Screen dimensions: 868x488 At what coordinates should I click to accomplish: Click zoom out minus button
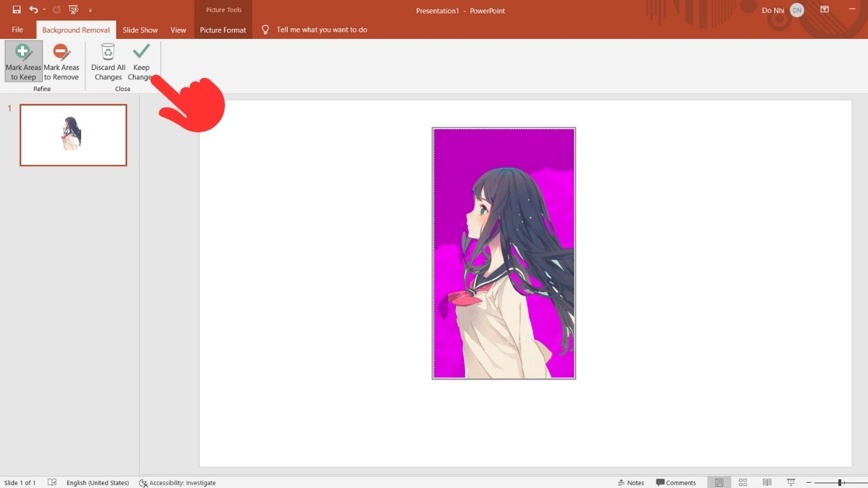click(x=809, y=482)
